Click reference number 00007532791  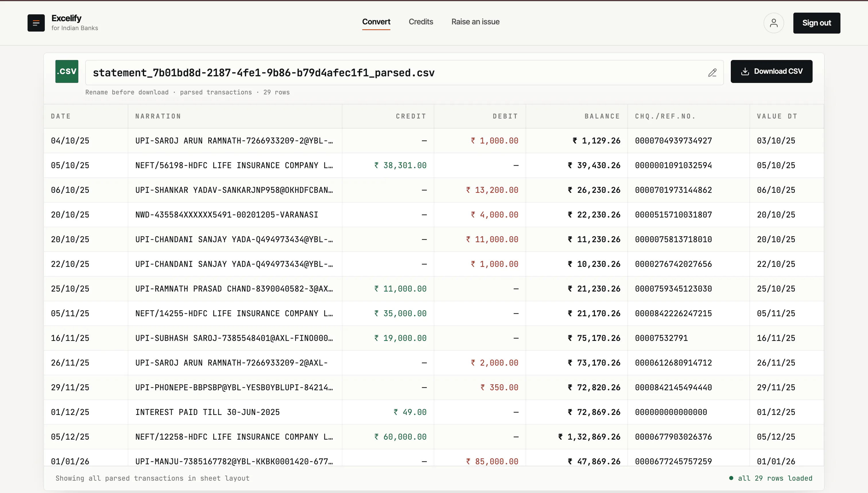661,338
